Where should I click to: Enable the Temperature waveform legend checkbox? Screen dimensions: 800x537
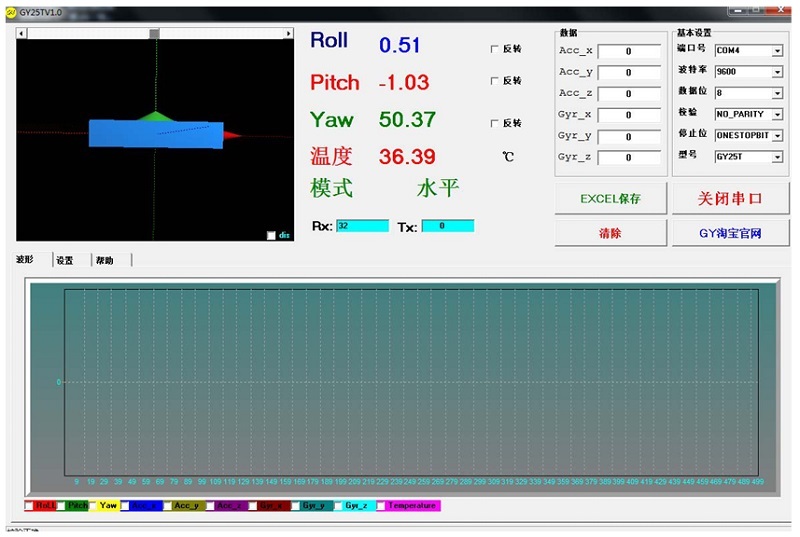point(381,506)
